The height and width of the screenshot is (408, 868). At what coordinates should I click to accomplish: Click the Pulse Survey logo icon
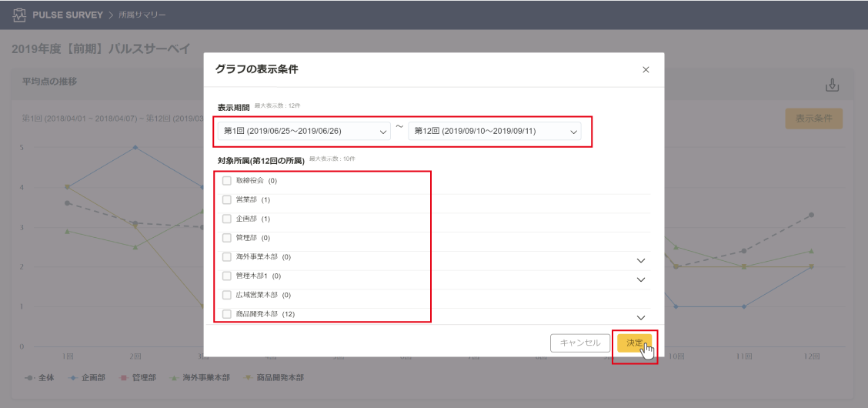tap(19, 15)
